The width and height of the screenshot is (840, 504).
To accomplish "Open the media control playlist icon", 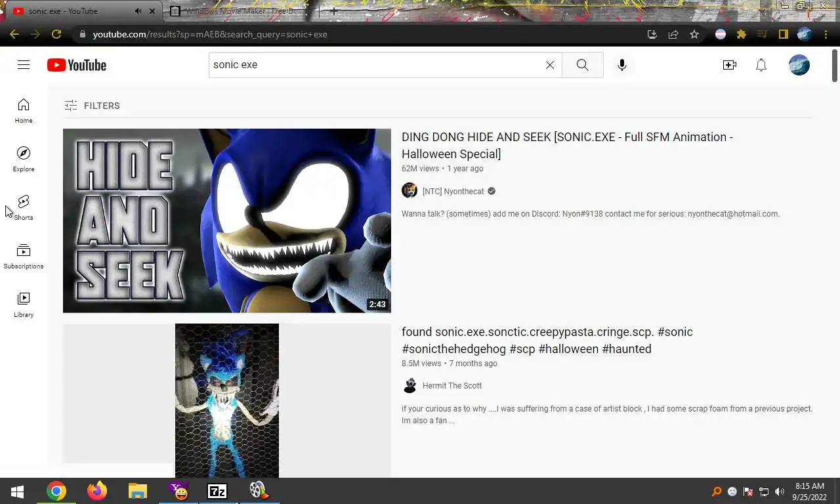I will coord(763,34).
